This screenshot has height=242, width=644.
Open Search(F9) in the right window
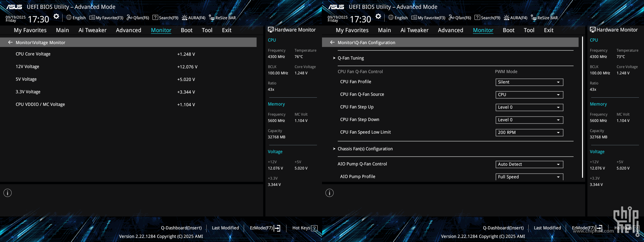487,18
